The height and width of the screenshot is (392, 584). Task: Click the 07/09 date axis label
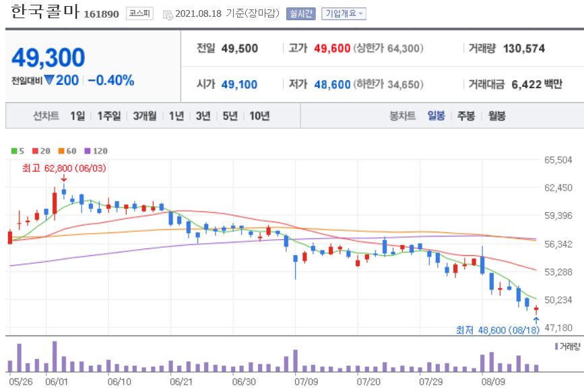click(306, 382)
